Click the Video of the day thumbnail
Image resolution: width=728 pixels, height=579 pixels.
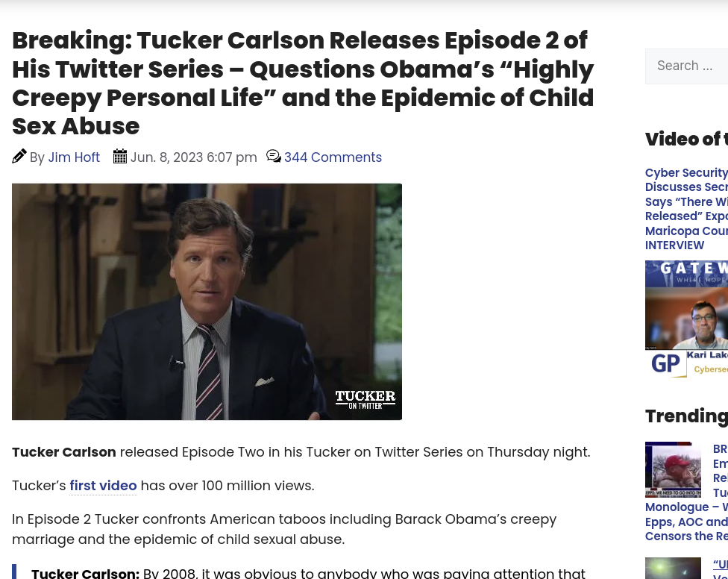tap(687, 319)
